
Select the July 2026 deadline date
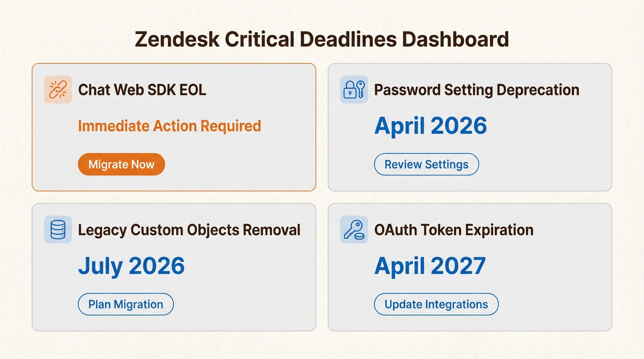coord(131,266)
